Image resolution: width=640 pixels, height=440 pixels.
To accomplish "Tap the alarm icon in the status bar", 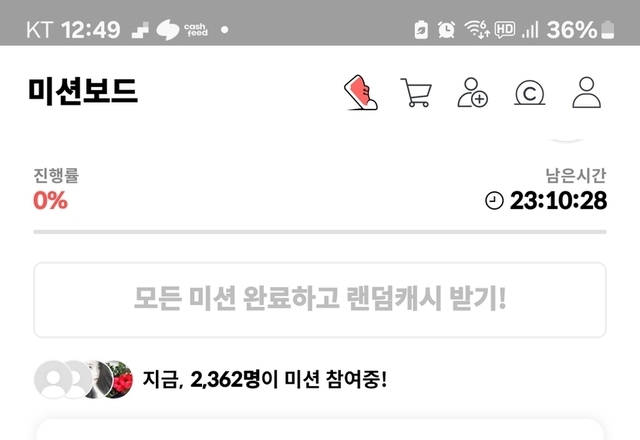I will click(x=447, y=30).
